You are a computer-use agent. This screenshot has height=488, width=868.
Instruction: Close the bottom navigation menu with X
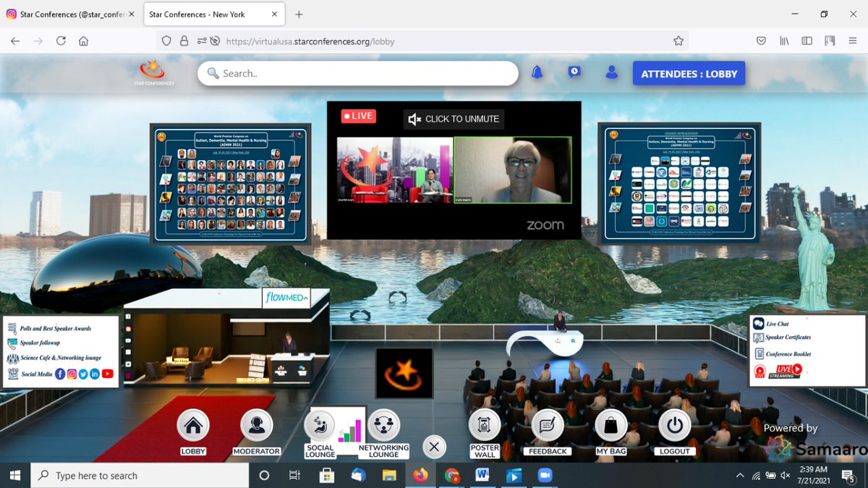pyautogui.click(x=434, y=447)
